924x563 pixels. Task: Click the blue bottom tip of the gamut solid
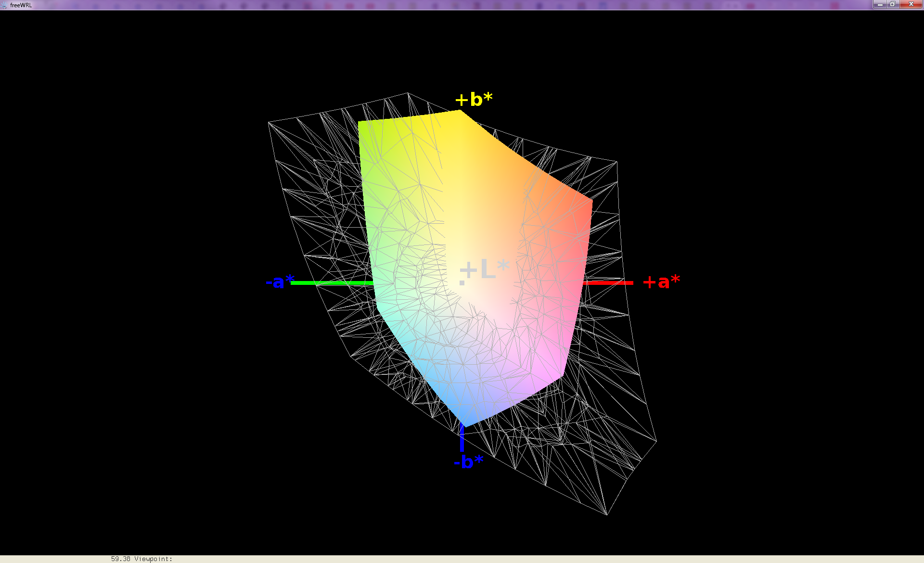pyautogui.click(x=465, y=423)
